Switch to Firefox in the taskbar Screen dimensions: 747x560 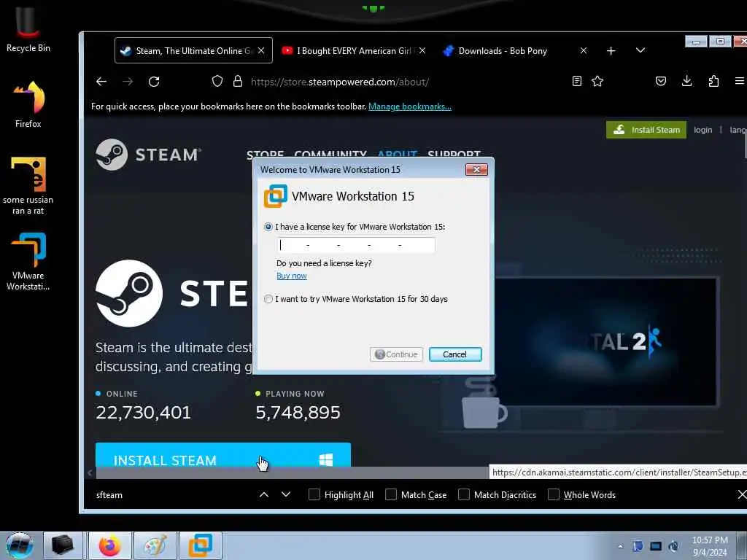(109, 545)
